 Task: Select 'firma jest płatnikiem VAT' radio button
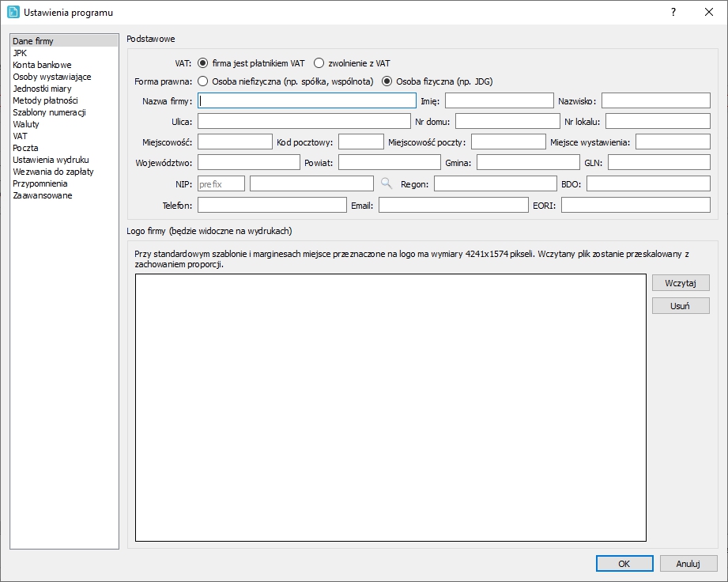click(x=203, y=63)
